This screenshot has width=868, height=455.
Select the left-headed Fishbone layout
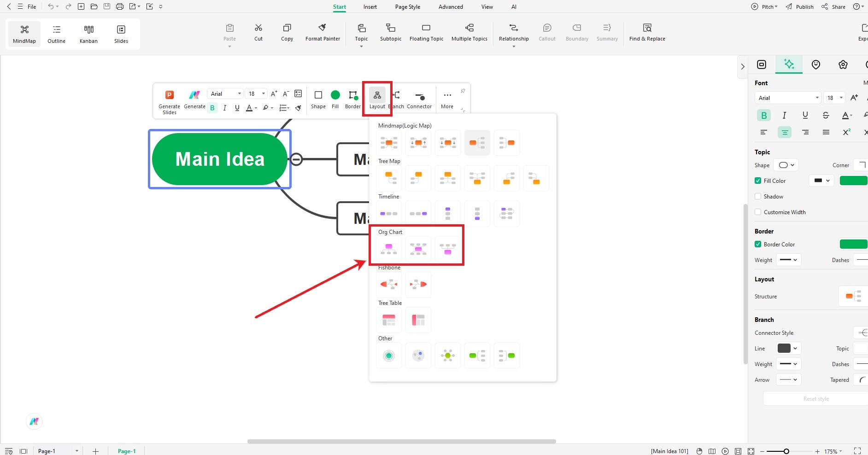(x=389, y=284)
